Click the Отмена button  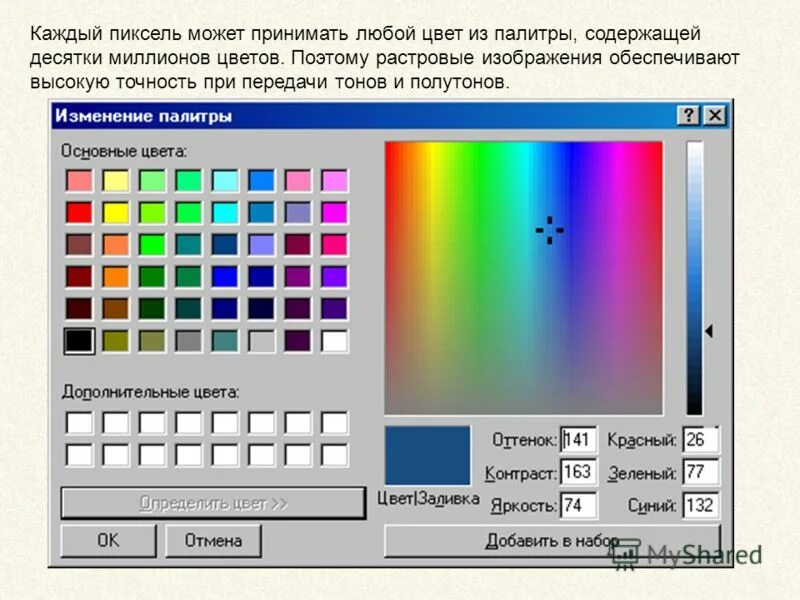(x=213, y=540)
